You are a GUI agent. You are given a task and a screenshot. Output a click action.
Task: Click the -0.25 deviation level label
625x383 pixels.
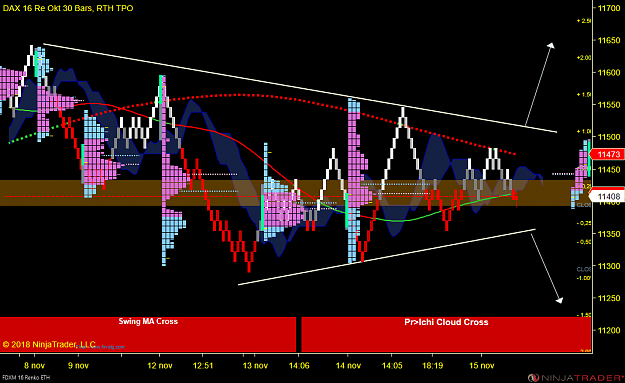point(584,223)
